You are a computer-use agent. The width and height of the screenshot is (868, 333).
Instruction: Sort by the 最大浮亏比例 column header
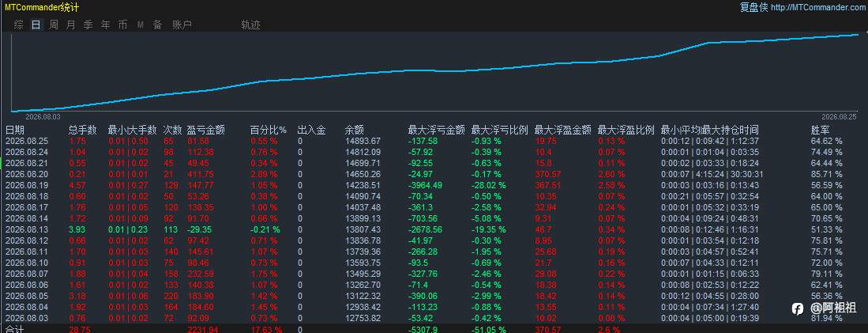click(499, 131)
